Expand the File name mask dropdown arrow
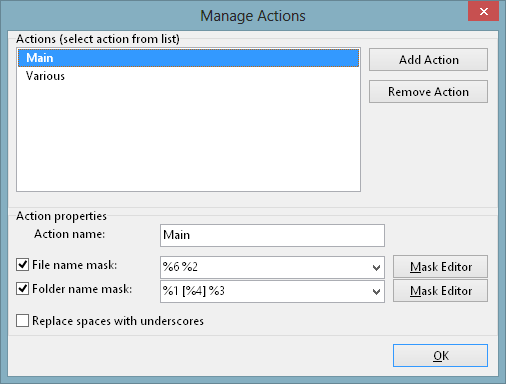 (x=376, y=267)
